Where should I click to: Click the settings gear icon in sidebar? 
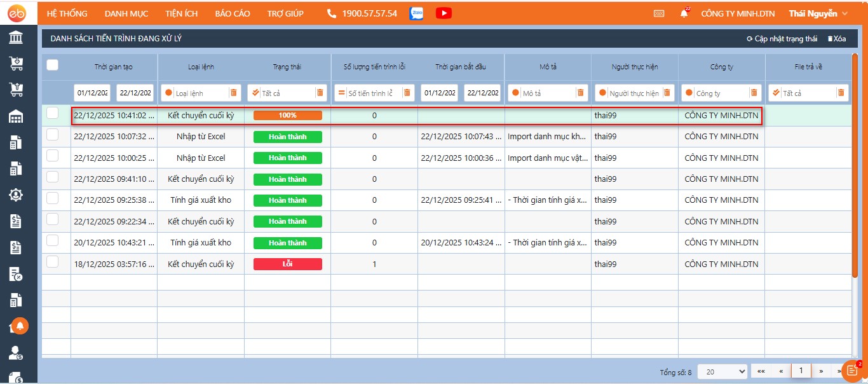(17, 195)
